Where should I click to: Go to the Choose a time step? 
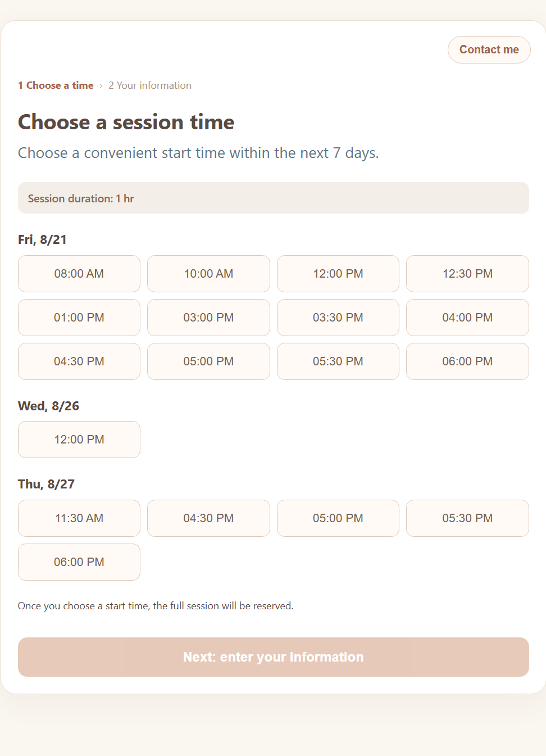click(x=56, y=85)
